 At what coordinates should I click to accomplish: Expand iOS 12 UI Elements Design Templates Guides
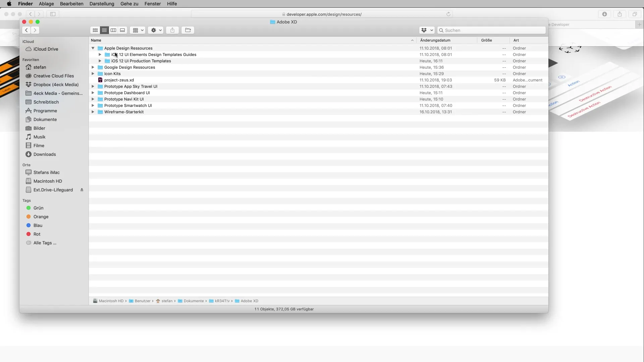point(100,55)
